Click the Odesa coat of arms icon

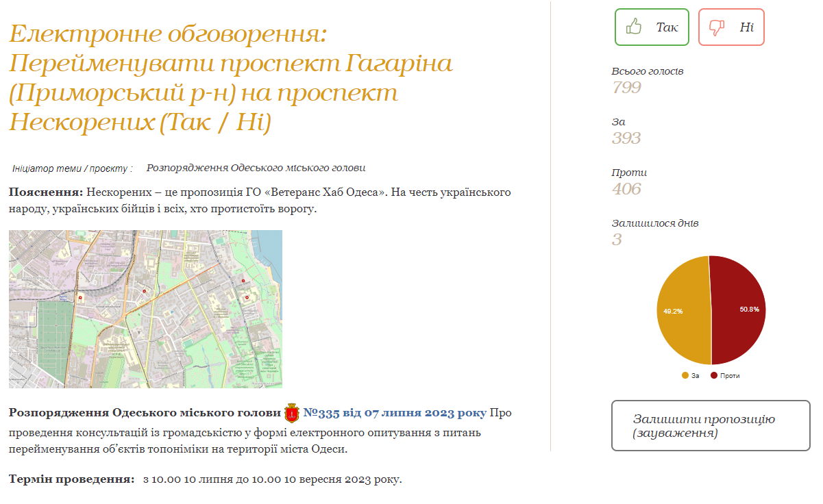coord(291,413)
